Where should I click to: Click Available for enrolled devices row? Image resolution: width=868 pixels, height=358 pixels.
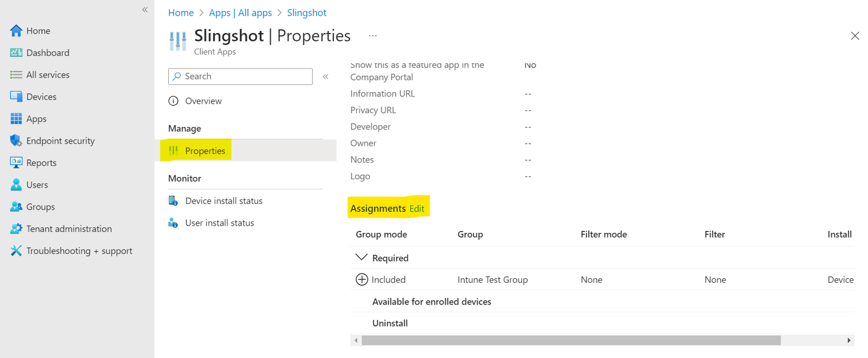click(x=432, y=301)
